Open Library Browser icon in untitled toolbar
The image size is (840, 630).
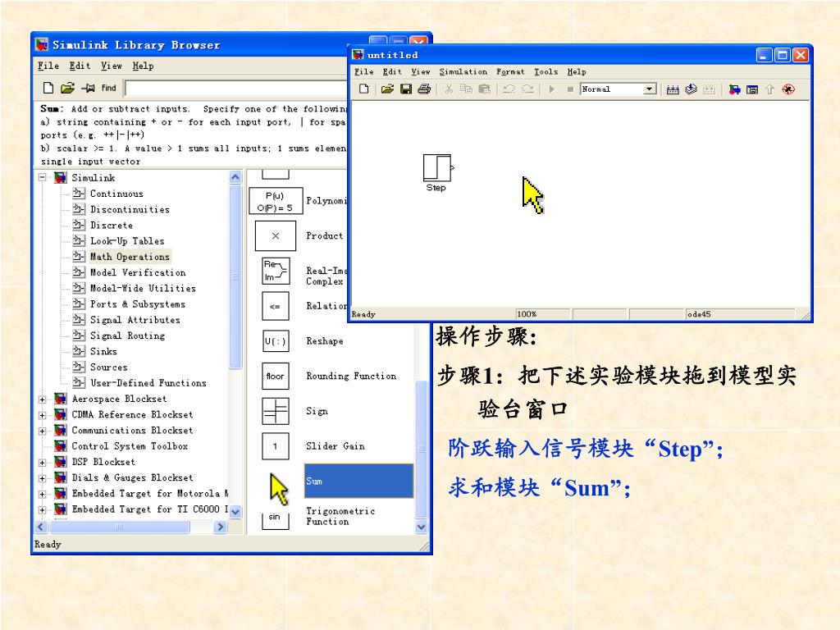click(x=734, y=89)
